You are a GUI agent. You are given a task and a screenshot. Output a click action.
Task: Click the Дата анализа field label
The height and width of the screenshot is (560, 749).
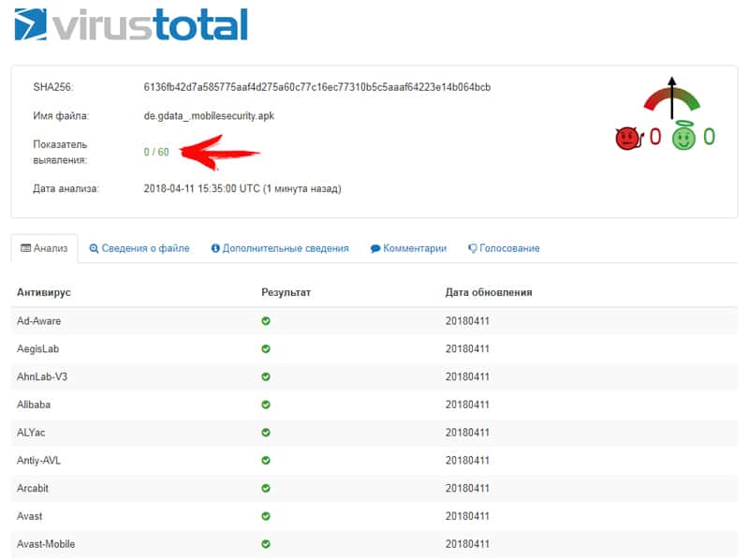(66, 189)
